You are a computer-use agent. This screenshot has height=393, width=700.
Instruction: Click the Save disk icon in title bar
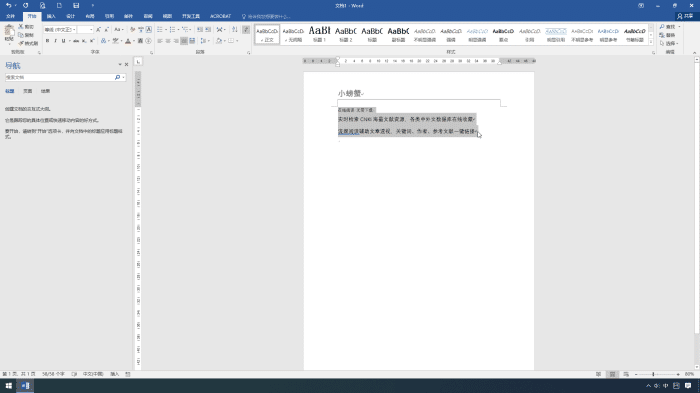pos(76,5)
